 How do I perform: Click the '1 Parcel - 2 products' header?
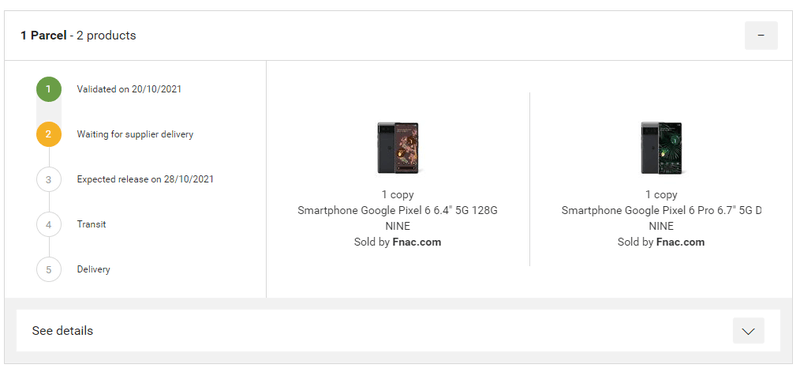[x=78, y=36]
